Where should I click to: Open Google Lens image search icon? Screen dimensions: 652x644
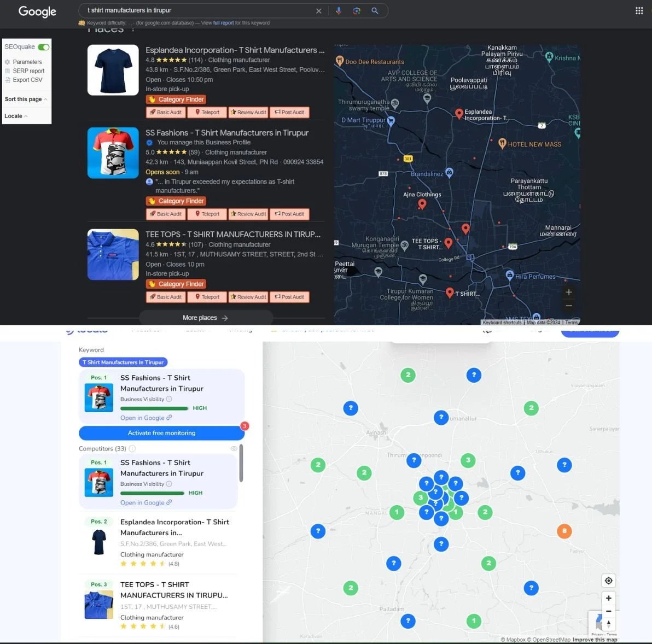click(356, 11)
